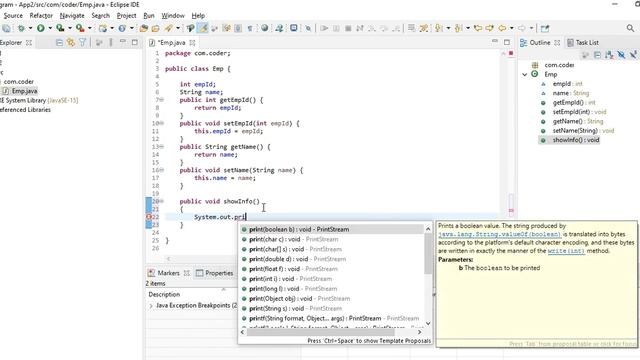The height and width of the screenshot is (360, 640).
Task: Click the Back navigation arrow icon
Action: (x=502, y=28)
